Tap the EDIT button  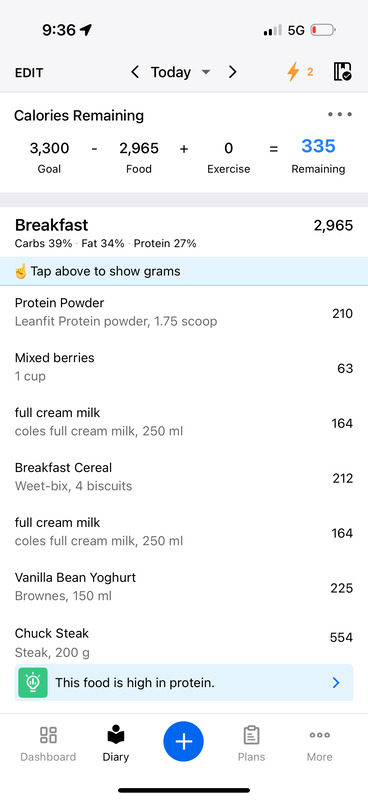tap(29, 72)
